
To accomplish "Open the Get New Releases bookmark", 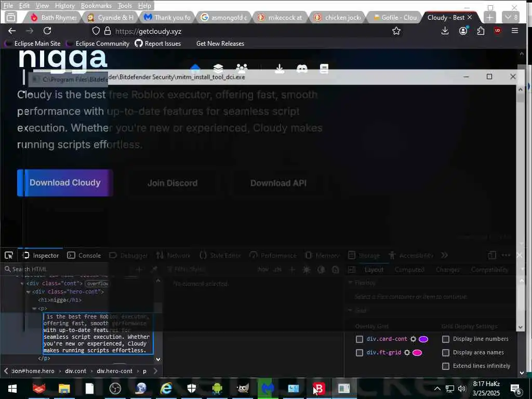I will pyautogui.click(x=220, y=44).
